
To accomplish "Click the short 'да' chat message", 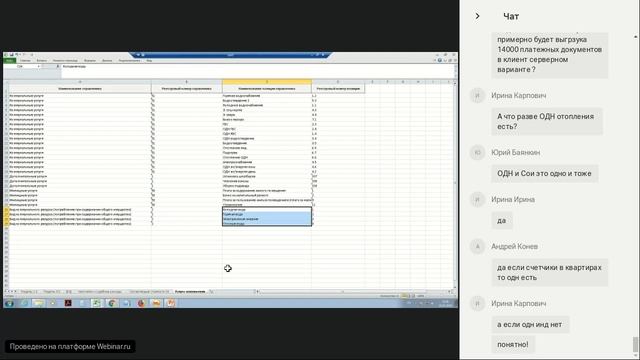I will pyautogui.click(x=502, y=220).
